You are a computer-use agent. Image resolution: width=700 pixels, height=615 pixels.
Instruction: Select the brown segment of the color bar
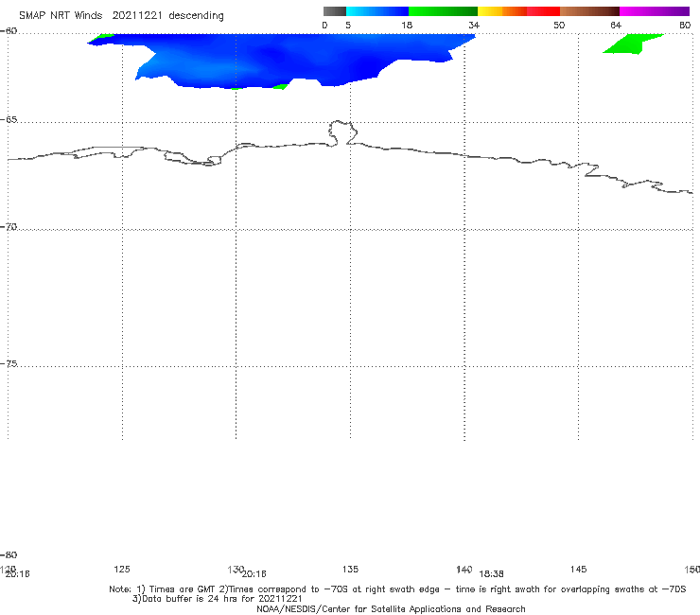point(589,11)
